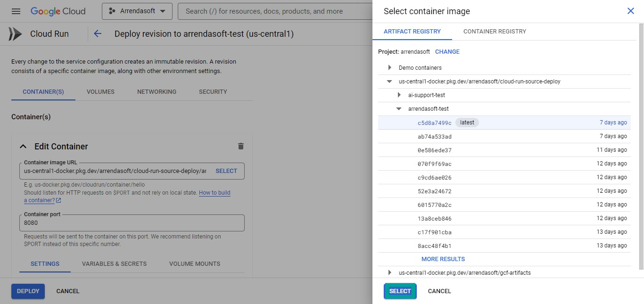Click Change next to the project name
Viewport: 644px width, 304px height.
click(447, 52)
